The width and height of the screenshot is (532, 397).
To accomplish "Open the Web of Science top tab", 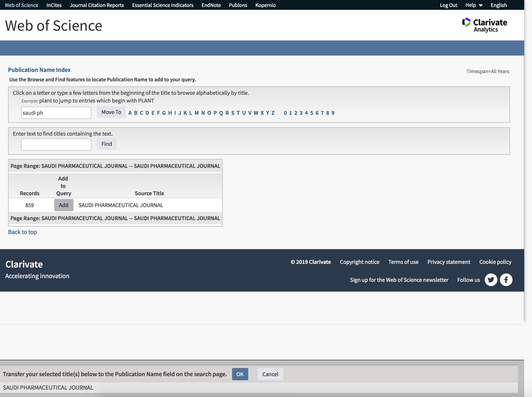I will (21, 5).
